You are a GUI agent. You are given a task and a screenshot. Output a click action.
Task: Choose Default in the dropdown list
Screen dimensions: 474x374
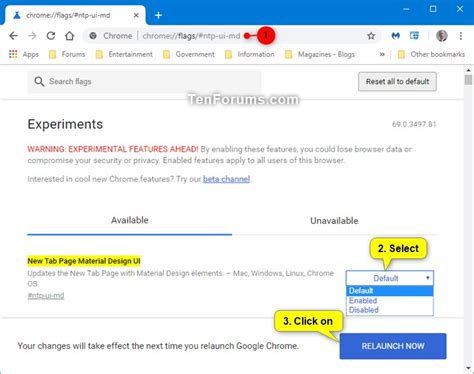click(x=390, y=291)
